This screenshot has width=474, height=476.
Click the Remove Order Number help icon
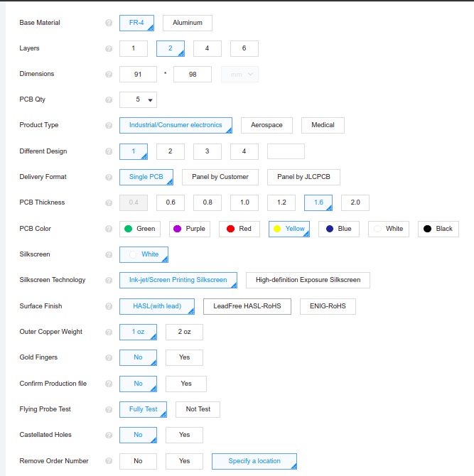(109, 461)
